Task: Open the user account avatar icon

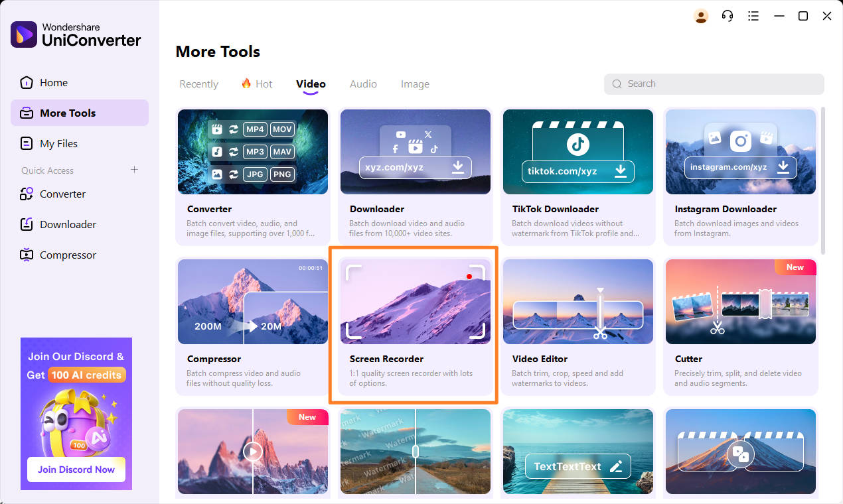Action: (x=701, y=16)
